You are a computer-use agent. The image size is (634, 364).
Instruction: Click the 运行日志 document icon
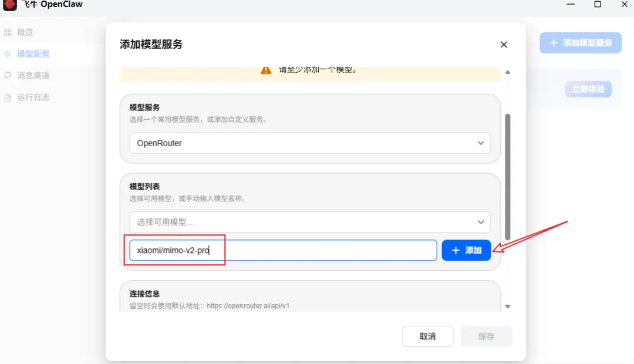point(8,97)
